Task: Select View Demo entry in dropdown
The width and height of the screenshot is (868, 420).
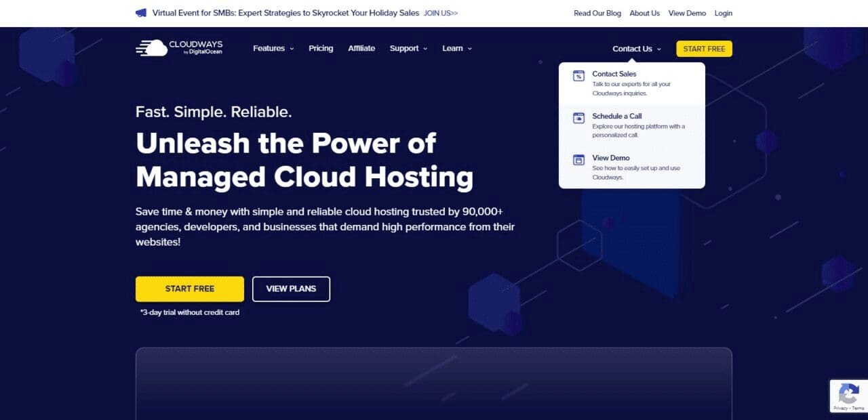Action: (632, 167)
